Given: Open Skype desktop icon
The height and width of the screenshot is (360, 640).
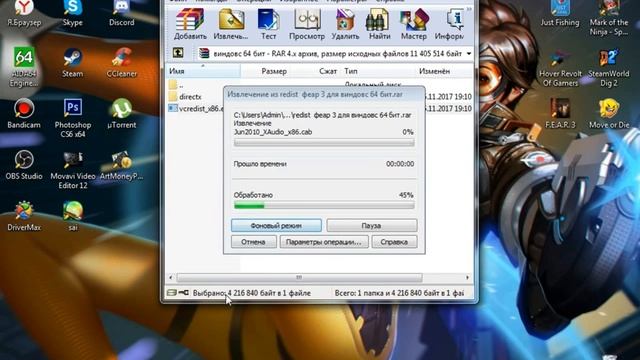Looking at the screenshot, I should 73,13.
